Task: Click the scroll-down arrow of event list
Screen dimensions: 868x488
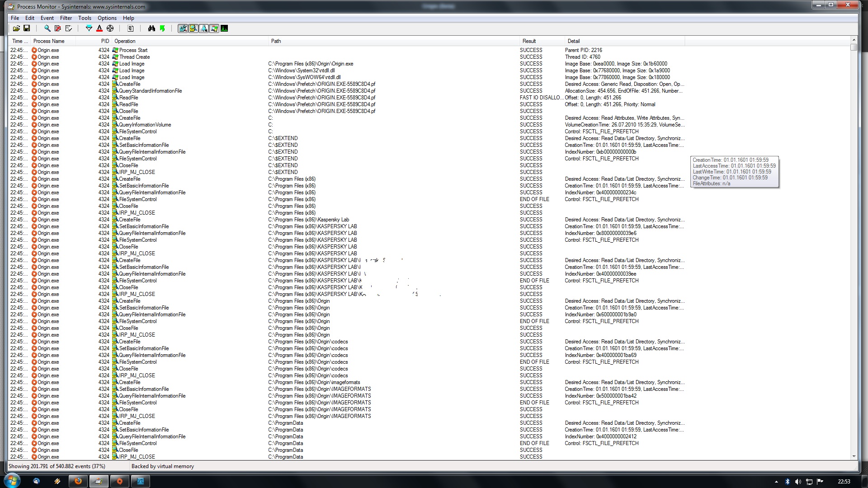Action: (854, 456)
